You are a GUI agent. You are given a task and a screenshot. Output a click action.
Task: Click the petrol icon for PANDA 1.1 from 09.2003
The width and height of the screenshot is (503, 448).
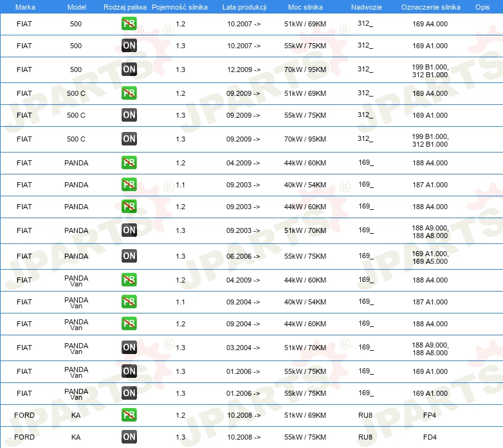[129, 184]
